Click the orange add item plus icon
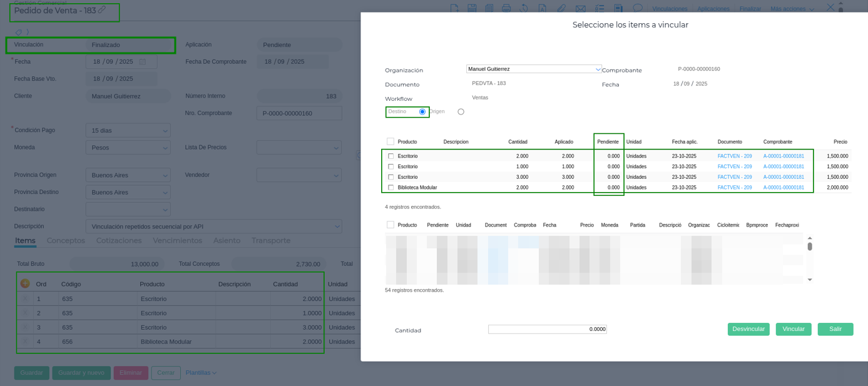The width and height of the screenshot is (868, 386). click(25, 283)
